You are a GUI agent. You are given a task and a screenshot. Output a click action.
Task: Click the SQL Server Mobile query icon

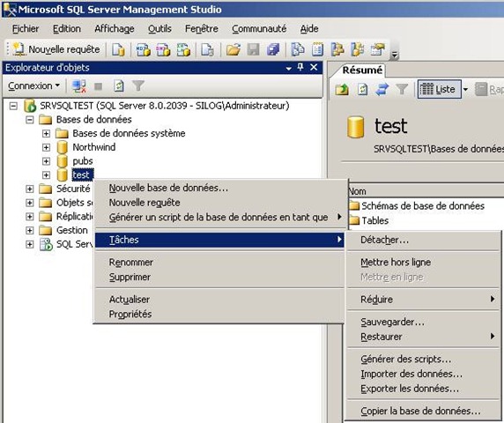(207, 49)
